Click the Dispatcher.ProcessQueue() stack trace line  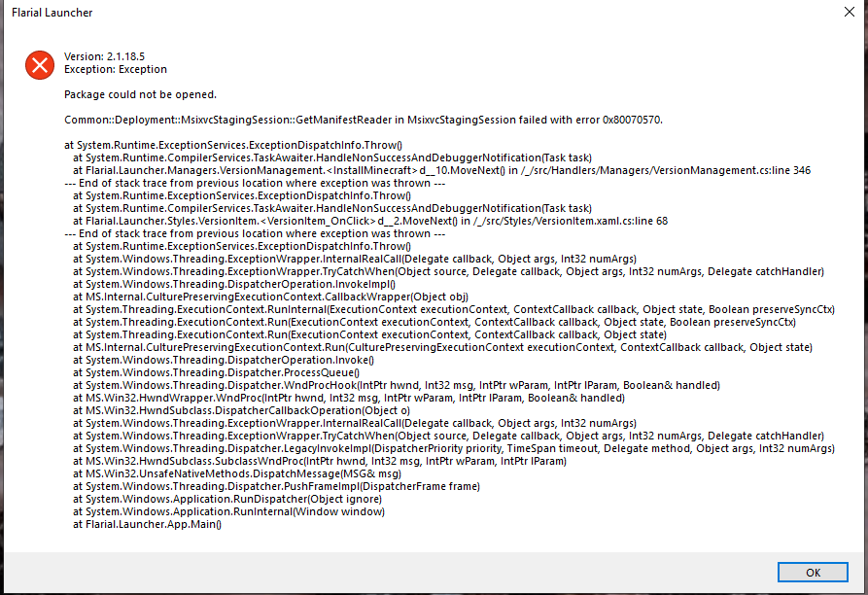[216, 372]
